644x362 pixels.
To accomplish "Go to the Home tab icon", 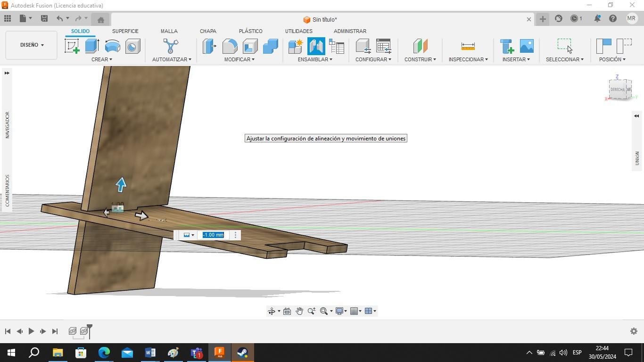I will (100, 19).
